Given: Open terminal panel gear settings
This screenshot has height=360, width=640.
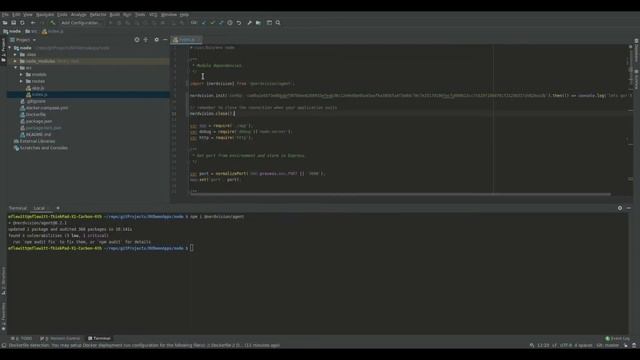Looking at the screenshot, I should pyautogui.click(x=620, y=208).
